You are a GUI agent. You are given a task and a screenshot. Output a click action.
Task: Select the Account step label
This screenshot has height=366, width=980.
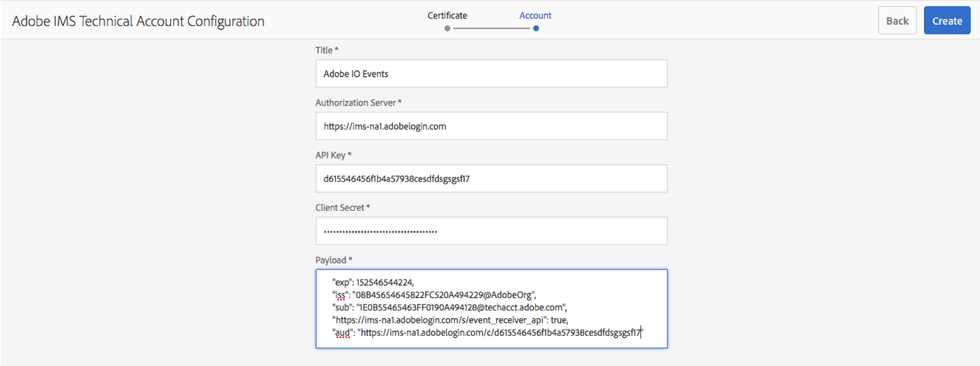pyautogui.click(x=535, y=15)
